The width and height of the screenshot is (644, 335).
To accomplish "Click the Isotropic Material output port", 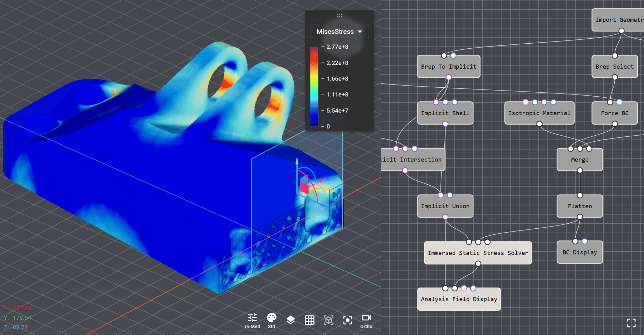I will tap(539, 124).
